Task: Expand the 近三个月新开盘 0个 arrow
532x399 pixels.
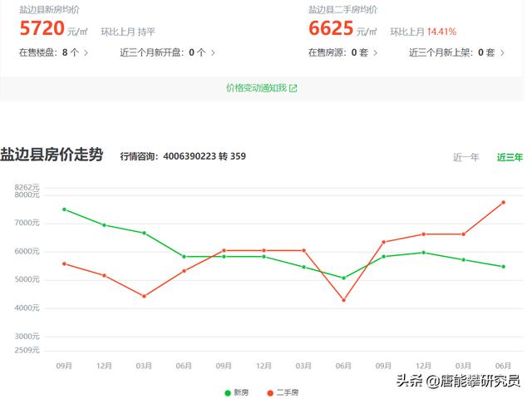Action: tap(213, 53)
